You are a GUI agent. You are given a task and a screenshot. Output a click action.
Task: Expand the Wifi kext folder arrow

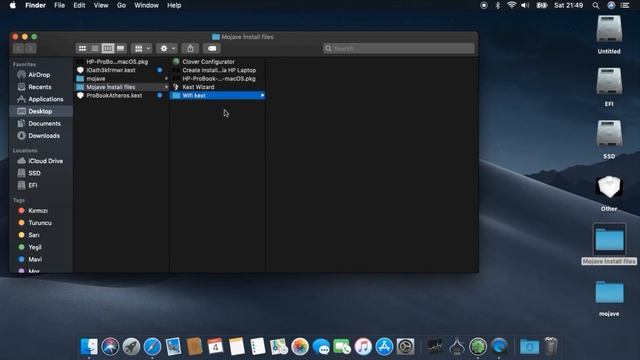click(262, 96)
